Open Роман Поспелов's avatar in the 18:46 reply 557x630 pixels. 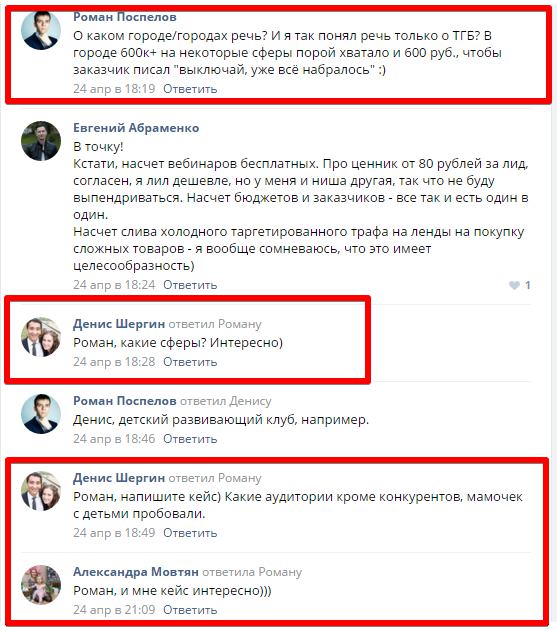tap(41, 414)
